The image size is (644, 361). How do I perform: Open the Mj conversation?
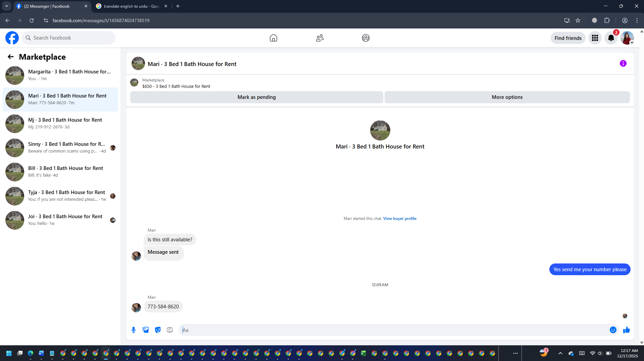pos(60,124)
